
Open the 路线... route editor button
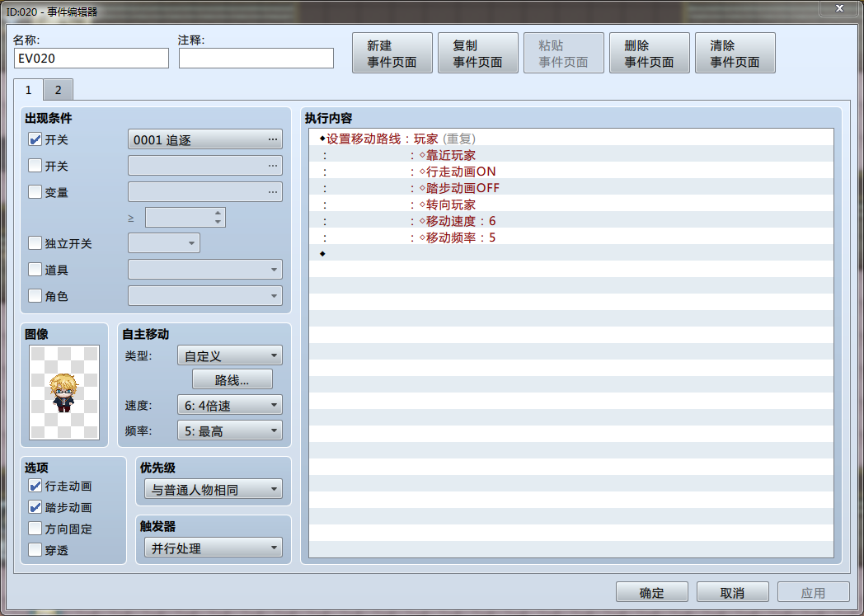click(x=232, y=379)
